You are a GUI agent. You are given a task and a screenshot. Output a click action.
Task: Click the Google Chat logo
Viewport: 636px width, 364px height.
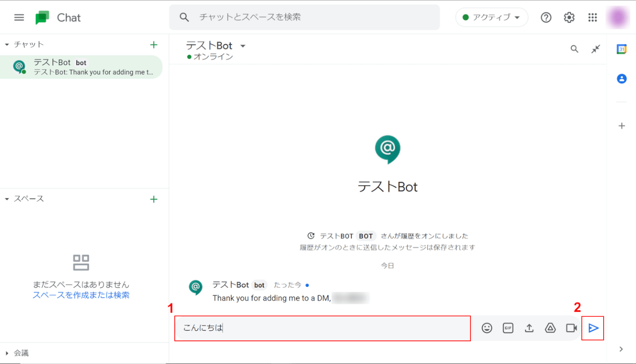pyautogui.click(x=42, y=18)
